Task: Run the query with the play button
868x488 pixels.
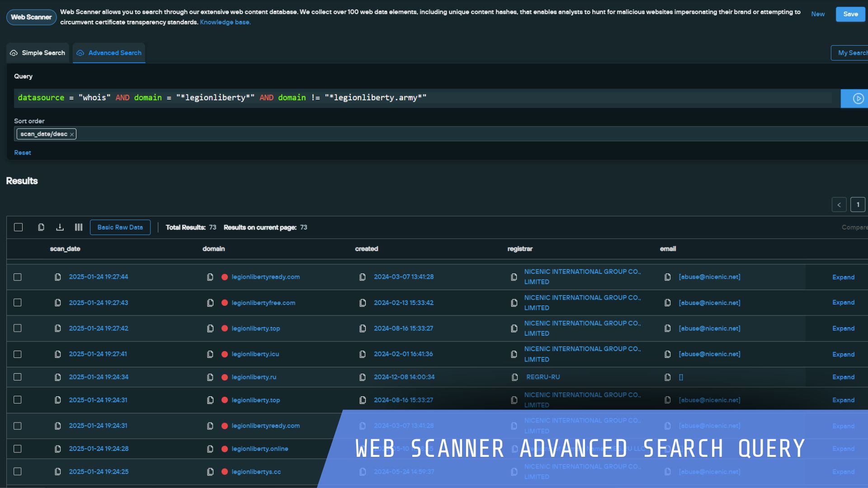Action: coord(858,99)
